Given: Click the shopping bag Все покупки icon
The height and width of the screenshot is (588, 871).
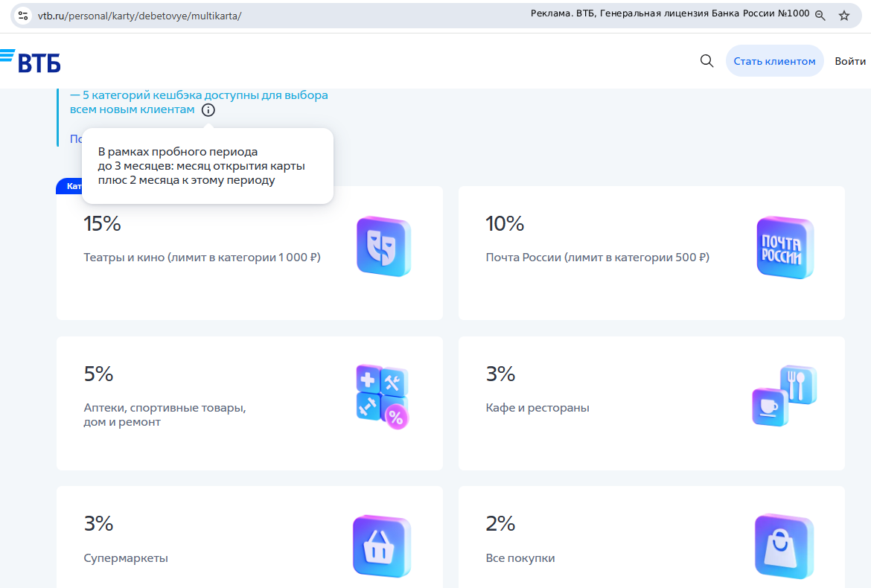Looking at the screenshot, I should click(784, 546).
